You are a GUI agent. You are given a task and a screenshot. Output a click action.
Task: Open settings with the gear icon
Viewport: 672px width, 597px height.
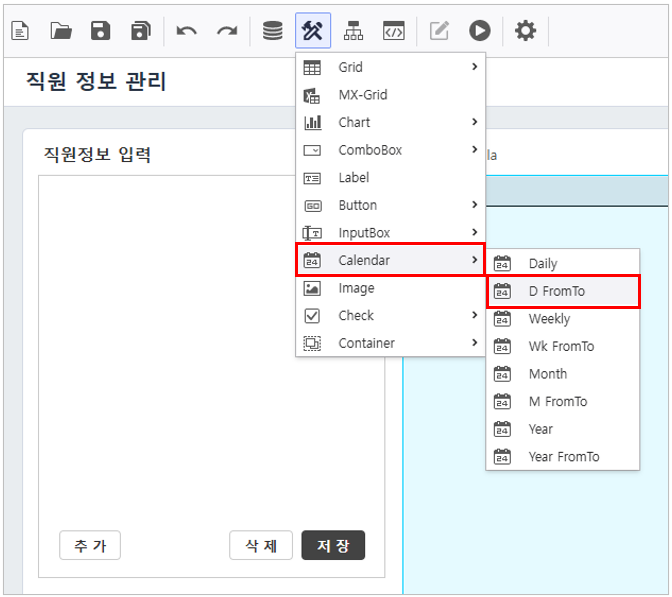(x=525, y=31)
